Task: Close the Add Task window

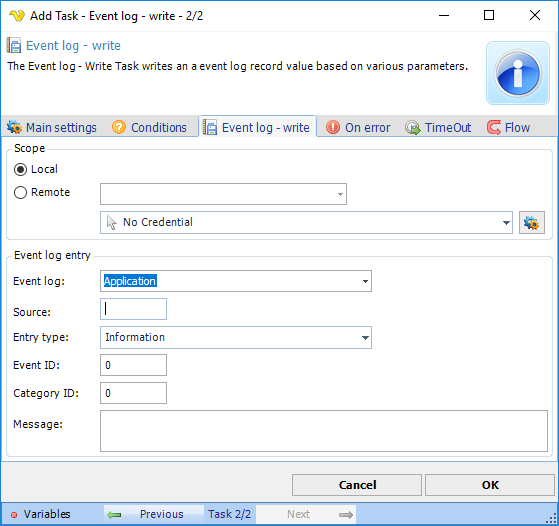Action: [x=535, y=15]
